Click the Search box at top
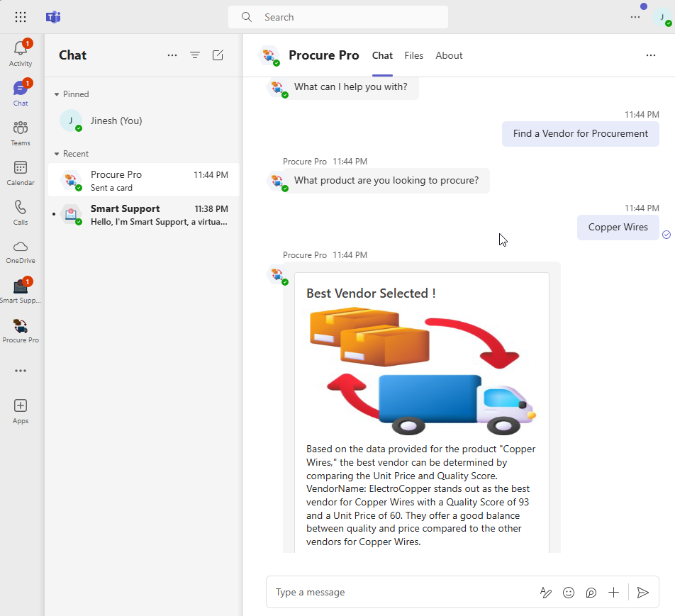Screen dimensions: 675x616 coord(338,17)
